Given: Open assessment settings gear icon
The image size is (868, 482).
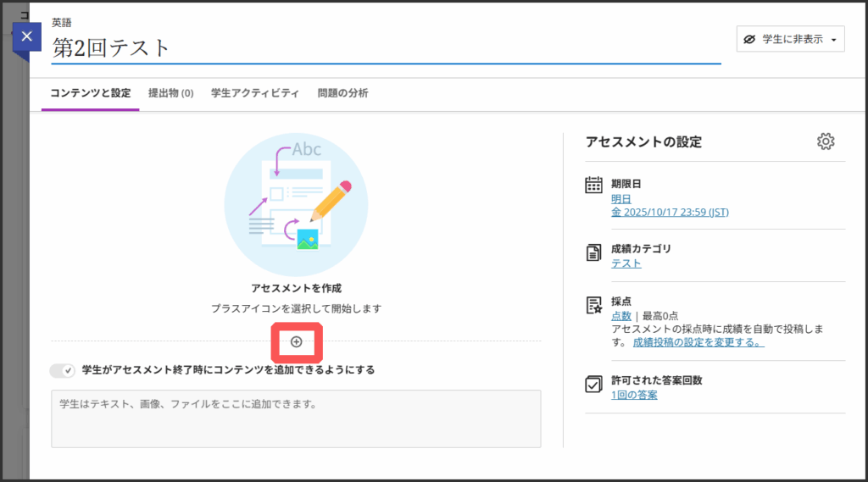Looking at the screenshot, I should (826, 141).
